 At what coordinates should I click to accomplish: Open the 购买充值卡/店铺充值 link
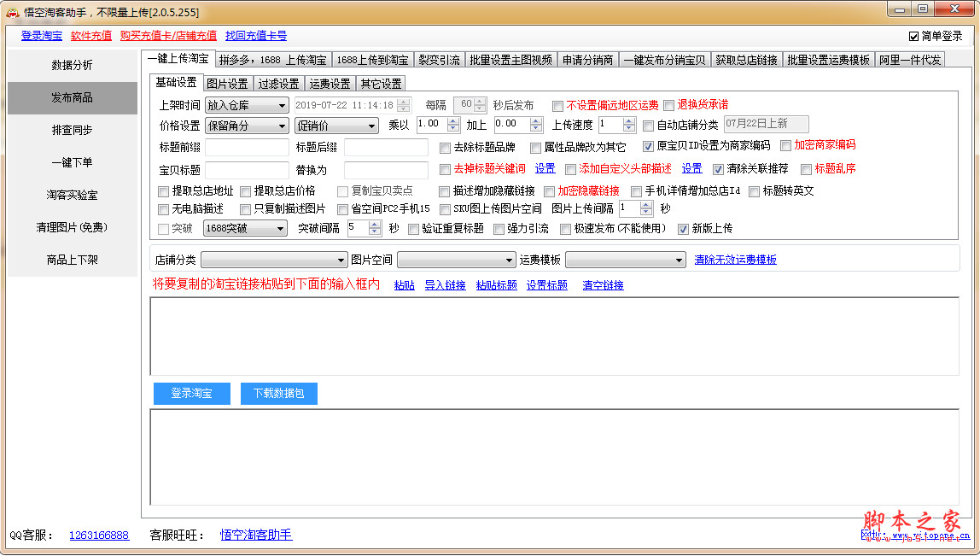[168, 36]
